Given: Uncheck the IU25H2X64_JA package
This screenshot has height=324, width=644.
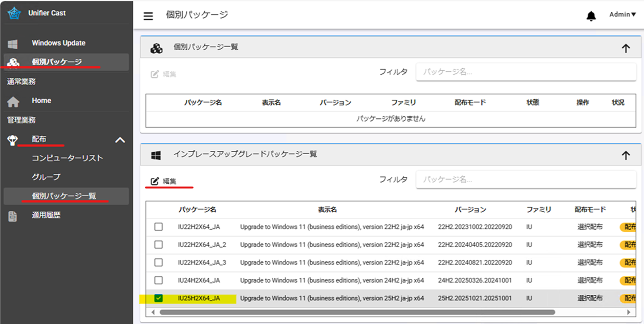Looking at the screenshot, I should point(158,298).
